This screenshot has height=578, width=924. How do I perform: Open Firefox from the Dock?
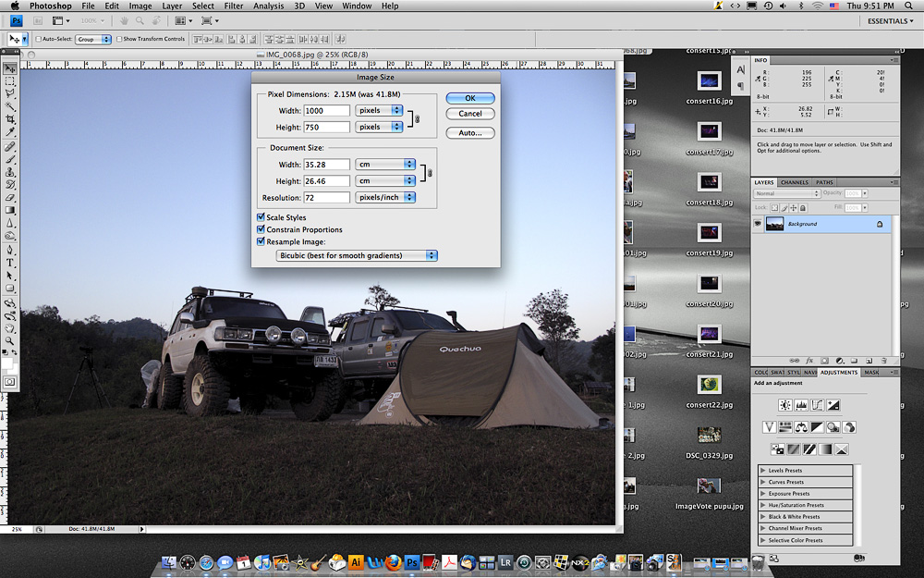[393, 562]
